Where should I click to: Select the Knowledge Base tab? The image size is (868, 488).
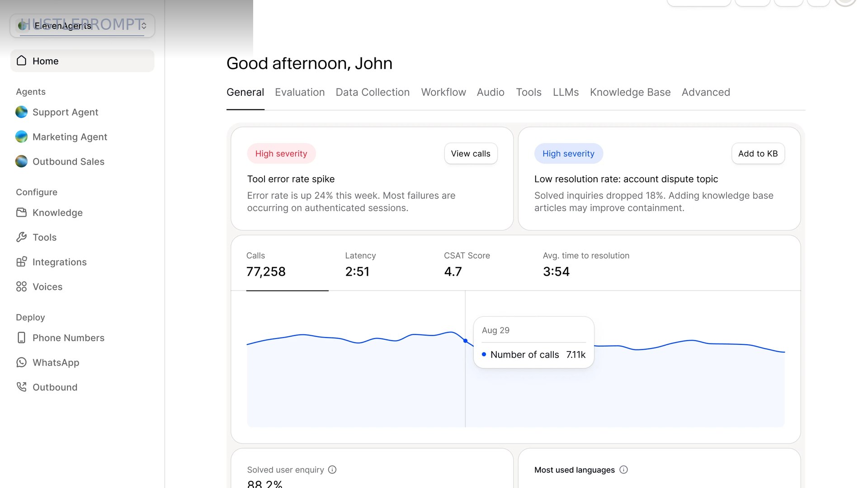[x=630, y=92]
